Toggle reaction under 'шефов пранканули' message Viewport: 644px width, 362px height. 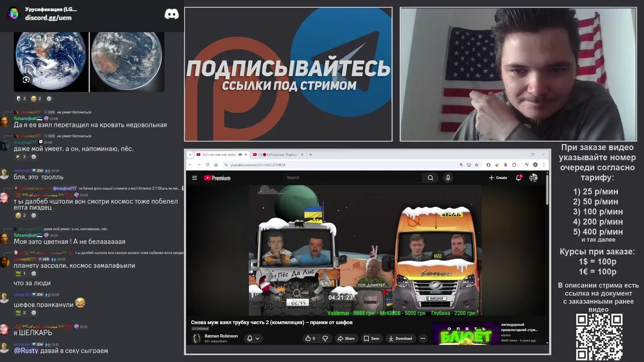pyautogui.click(x=21, y=313)
